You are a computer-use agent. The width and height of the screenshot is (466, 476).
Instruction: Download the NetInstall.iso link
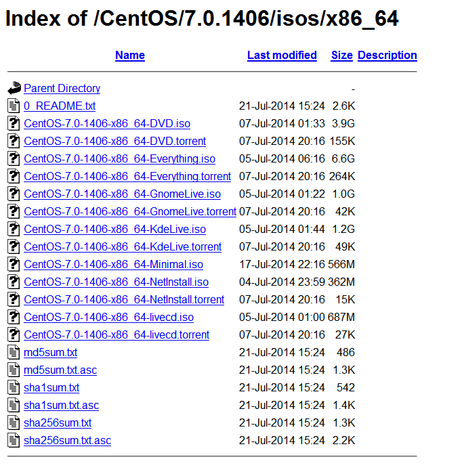pos(116,282)
